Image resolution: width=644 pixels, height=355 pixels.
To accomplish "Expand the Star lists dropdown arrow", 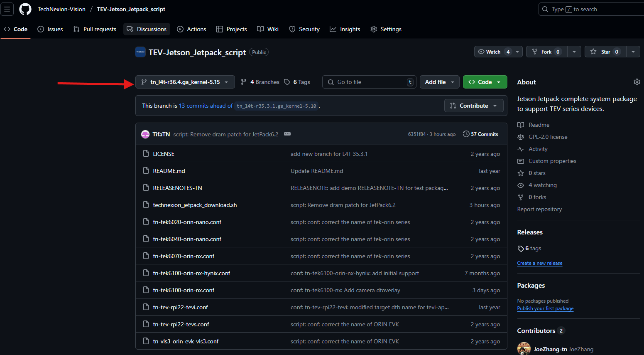I will pyautogui.click(x=633, y=52).
